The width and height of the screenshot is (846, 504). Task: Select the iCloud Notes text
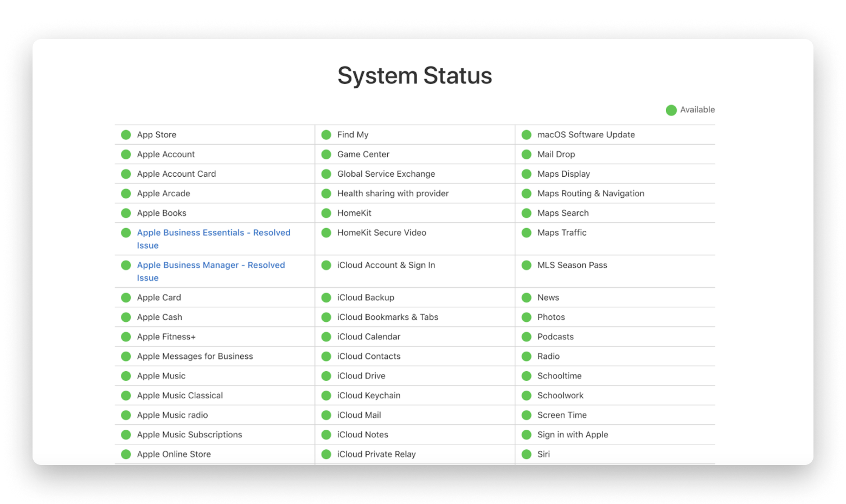[363, 435]
